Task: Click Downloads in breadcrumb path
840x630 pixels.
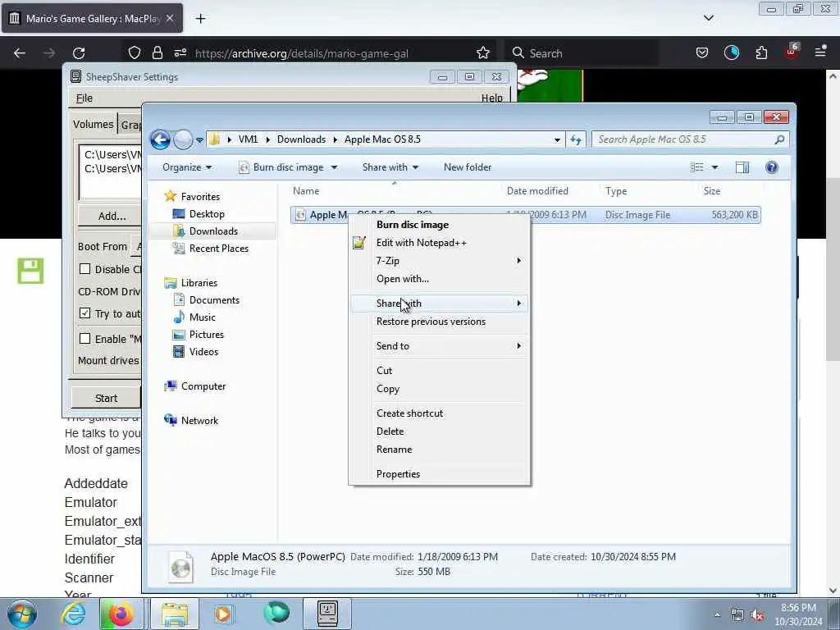Action: (x=301, y=139)
